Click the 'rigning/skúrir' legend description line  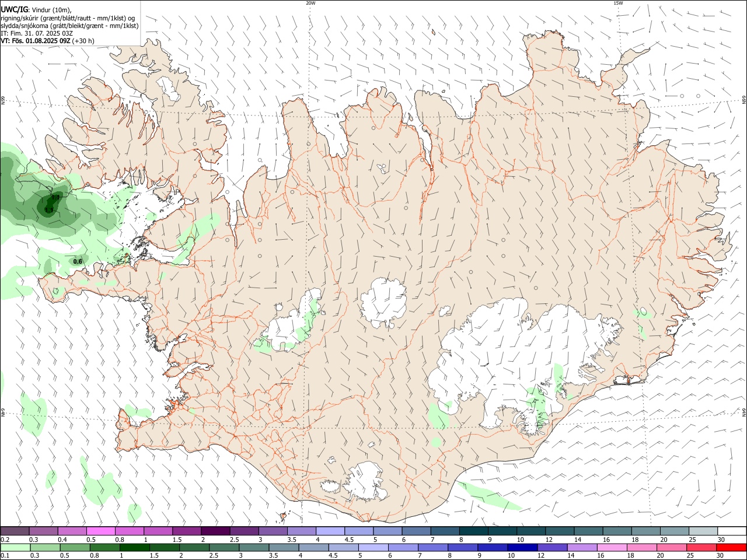point(68,17)
